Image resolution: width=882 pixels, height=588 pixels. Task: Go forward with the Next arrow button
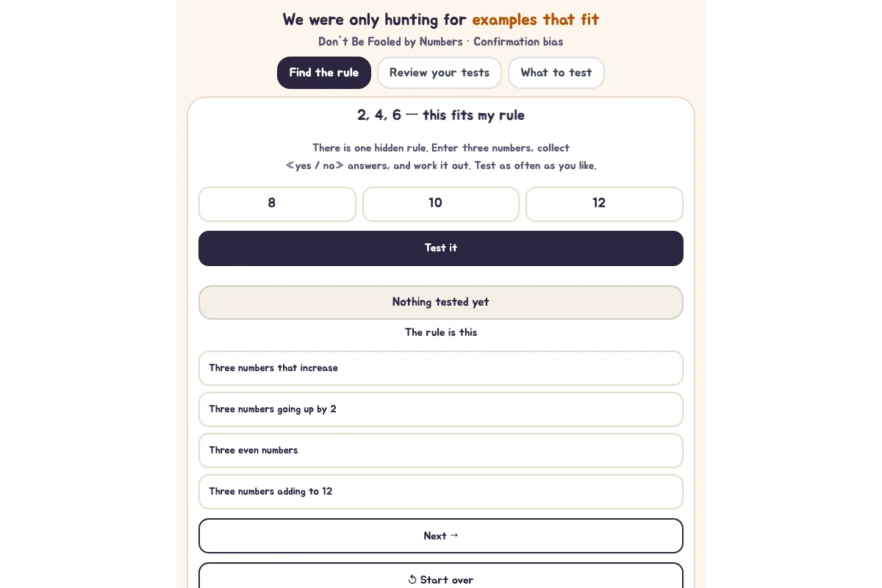click(441, 536)
